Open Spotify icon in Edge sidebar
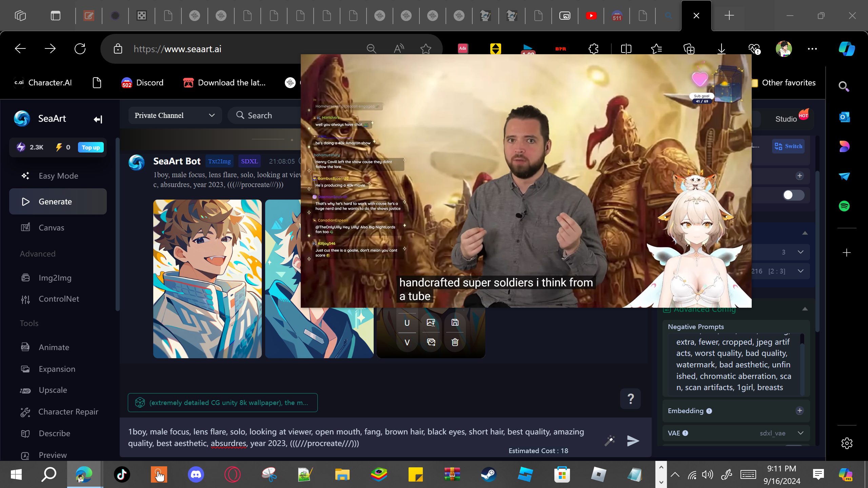This screenshot has width=868, height=488. coord(844,206)
